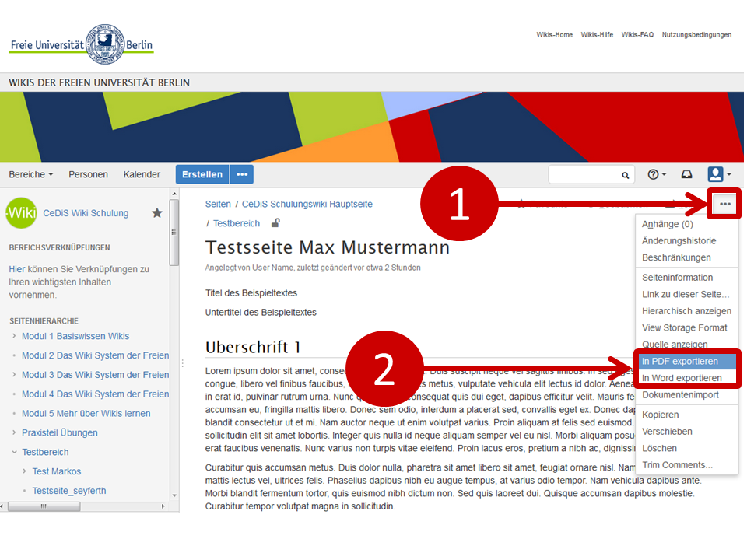Click the page restrictions padlock icon
Screen dimensions: 747x560
click(x=275, y=223)
